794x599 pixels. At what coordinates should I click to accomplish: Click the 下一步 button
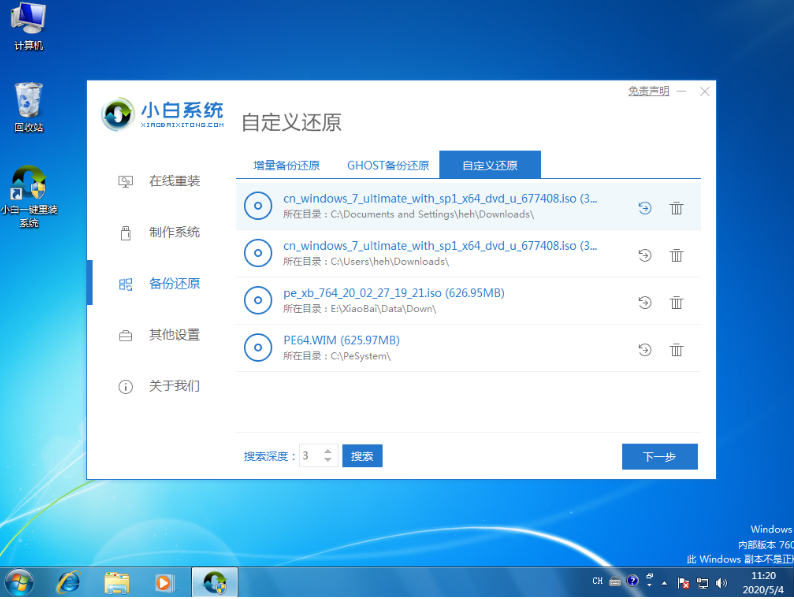pyautogui.click(x=659, y=457)
